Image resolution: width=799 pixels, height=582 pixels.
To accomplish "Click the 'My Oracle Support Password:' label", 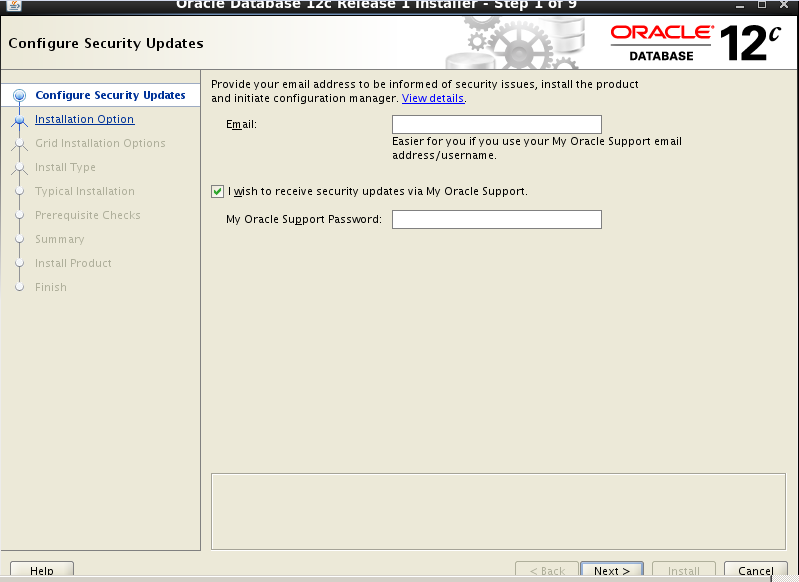I will point(304,219).
